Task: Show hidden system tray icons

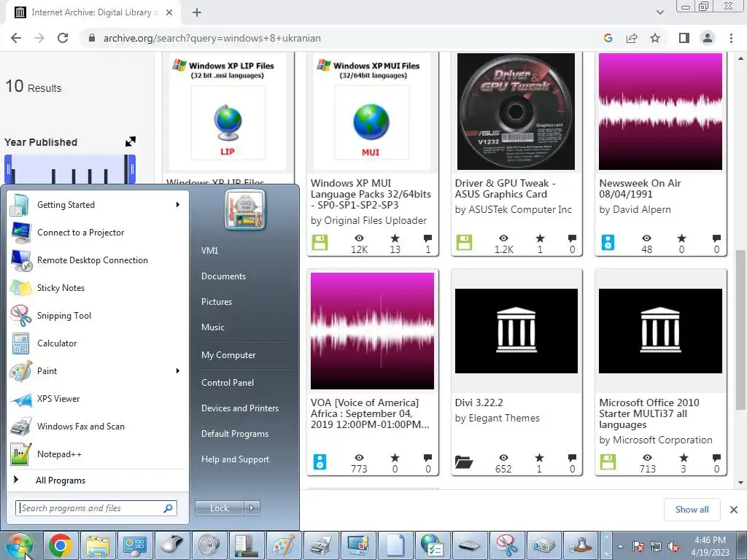Action: (x=620, y=547)
